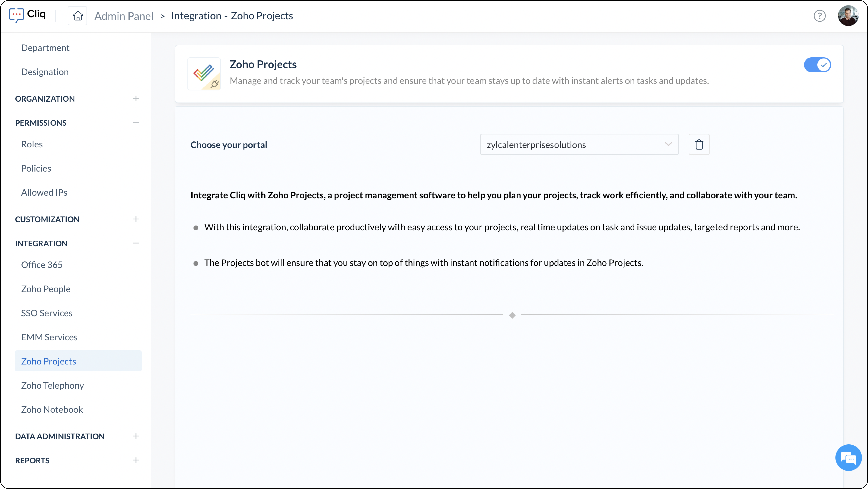Open the Office 365 integration
Screen dimensions: 868x489
pyautogui.click(x=42, y=265)
